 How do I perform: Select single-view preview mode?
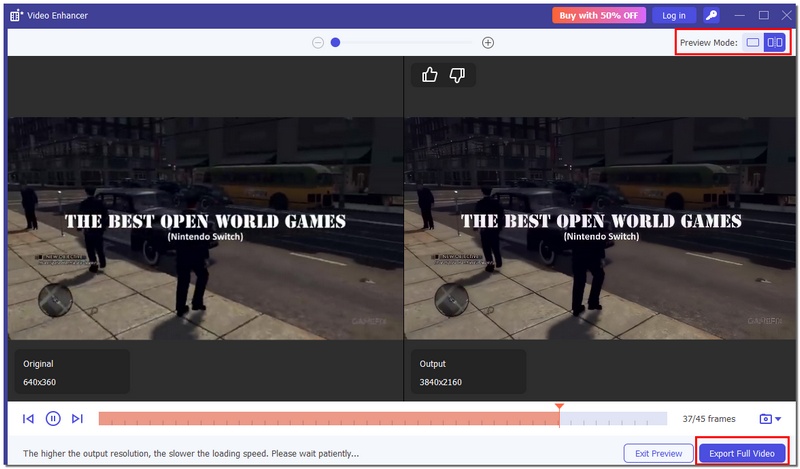point(753,42)
